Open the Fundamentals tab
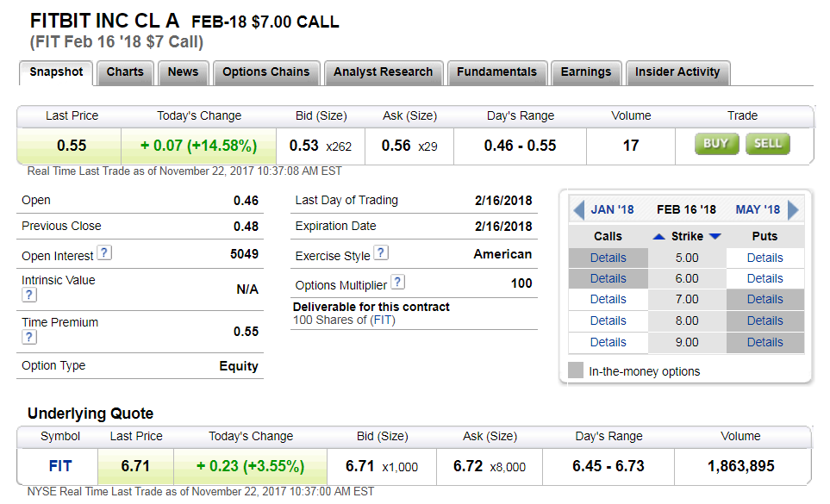The image size is (830, 504). (x=496, y=72)
